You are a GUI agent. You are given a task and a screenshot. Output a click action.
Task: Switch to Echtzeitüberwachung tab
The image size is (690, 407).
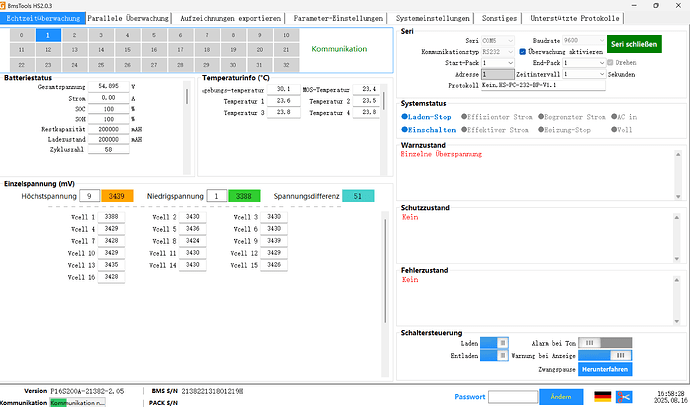tap(43, 18)
